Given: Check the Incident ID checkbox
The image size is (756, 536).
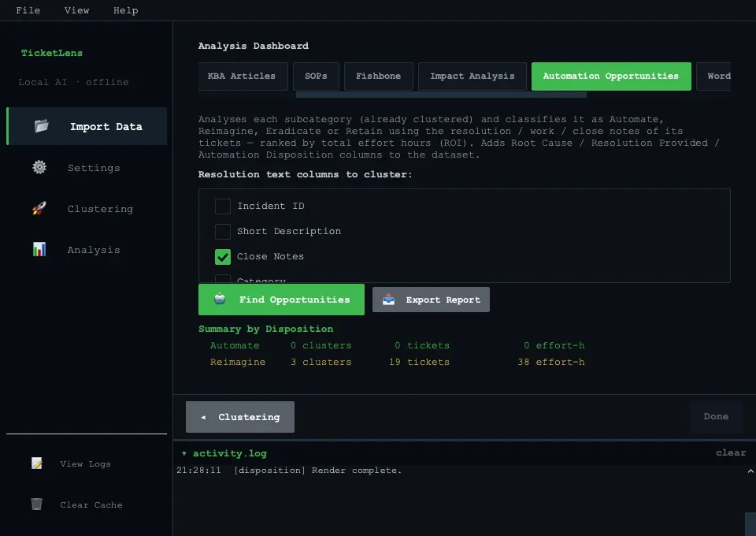Looking at the screenshot, I should coord(223,206).
